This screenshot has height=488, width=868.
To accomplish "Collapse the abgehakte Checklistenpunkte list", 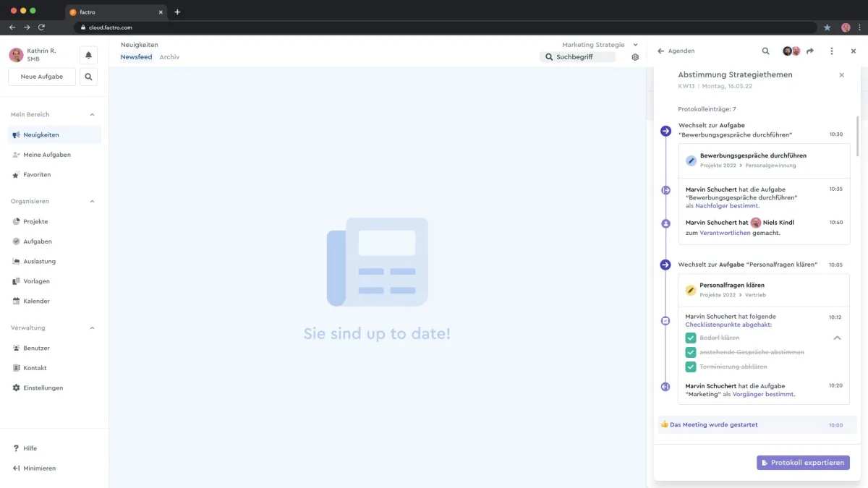I will tap(837, 337).
